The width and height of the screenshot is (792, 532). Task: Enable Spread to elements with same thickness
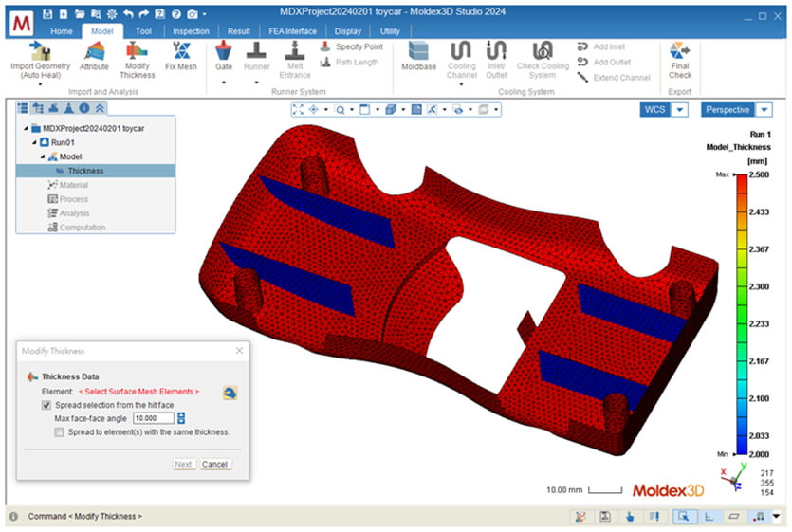click(59, 432)
